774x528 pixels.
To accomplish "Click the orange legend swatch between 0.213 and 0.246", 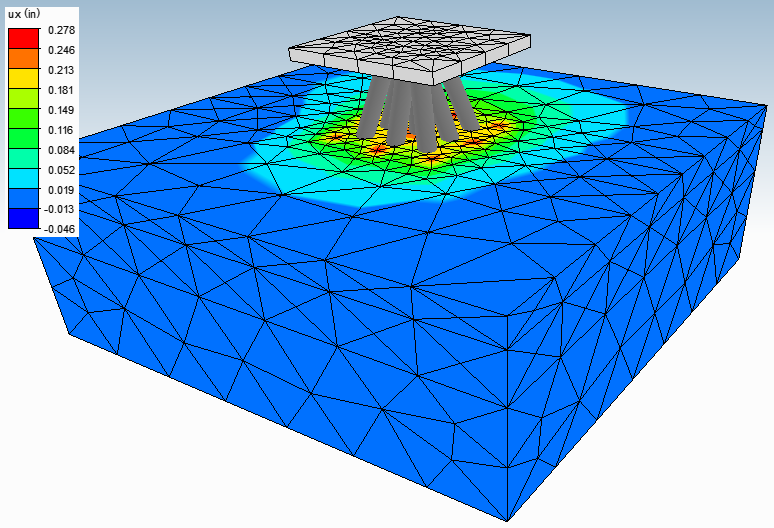I will pyautogui.click(x=23, y=58).
